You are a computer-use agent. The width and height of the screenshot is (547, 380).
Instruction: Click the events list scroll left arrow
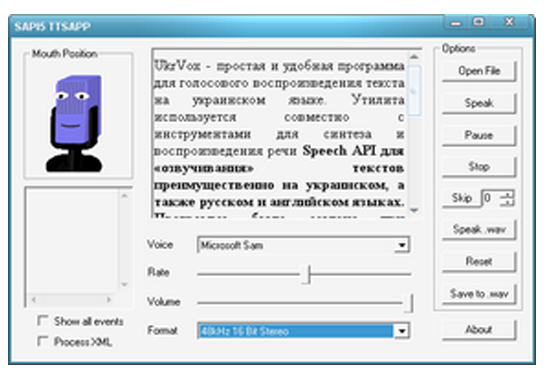pos(33,299)
